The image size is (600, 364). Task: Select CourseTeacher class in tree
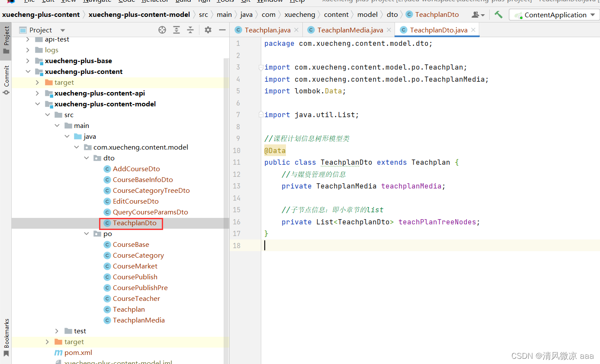136,298
